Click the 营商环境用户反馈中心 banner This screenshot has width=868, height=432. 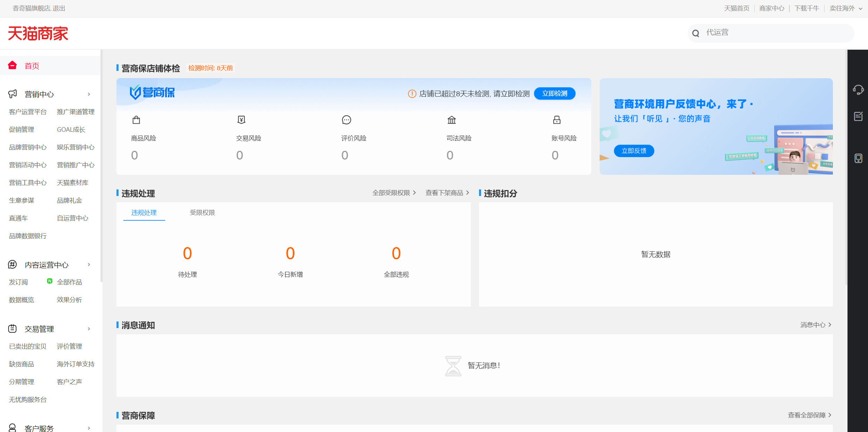[x=716, y=127]
